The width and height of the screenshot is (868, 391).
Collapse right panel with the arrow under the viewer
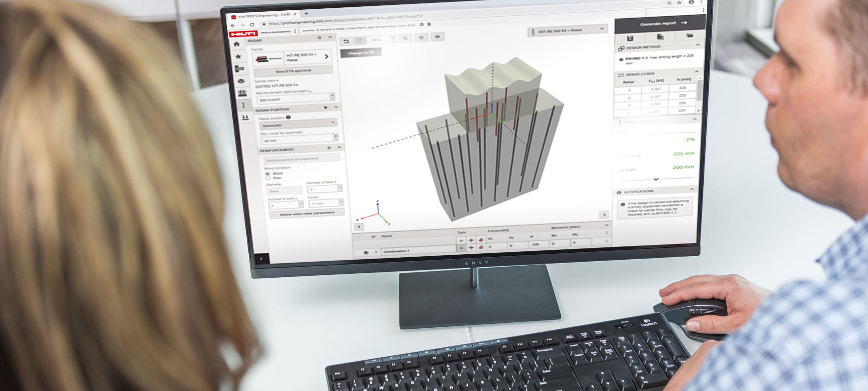point(604,215)
